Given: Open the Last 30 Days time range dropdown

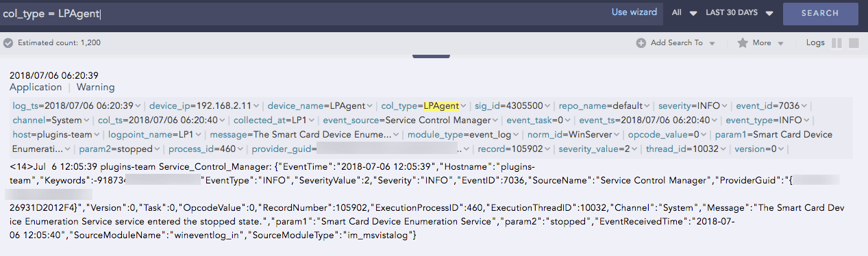Looking at the screenshot, I should click(x=739, y=13).
